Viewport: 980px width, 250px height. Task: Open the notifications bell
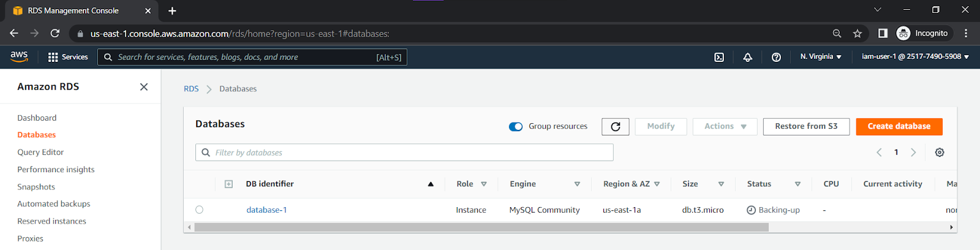point(748,57)
